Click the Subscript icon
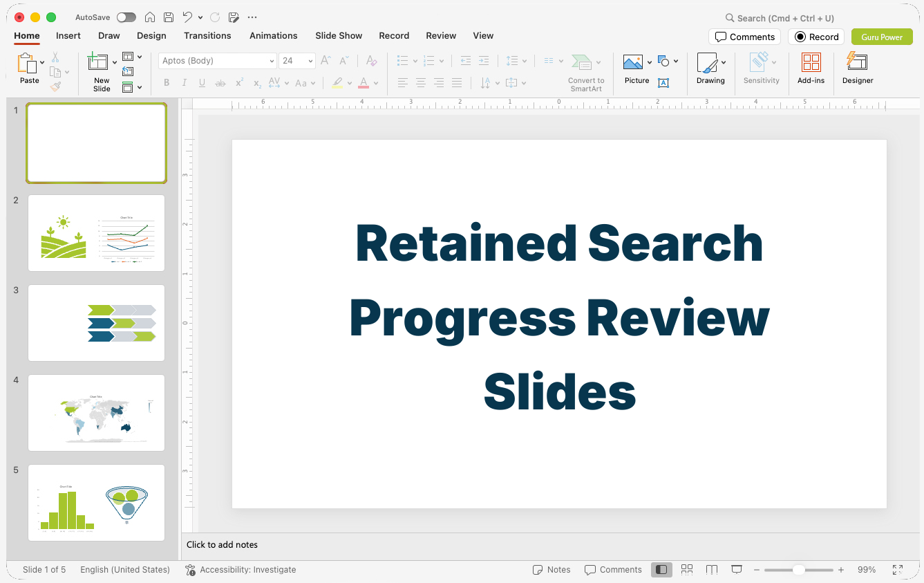The image size is (924, 583). 257,83
